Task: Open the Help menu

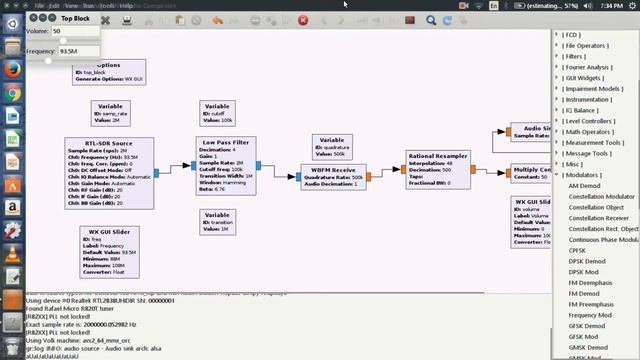Action: (126, 6)
